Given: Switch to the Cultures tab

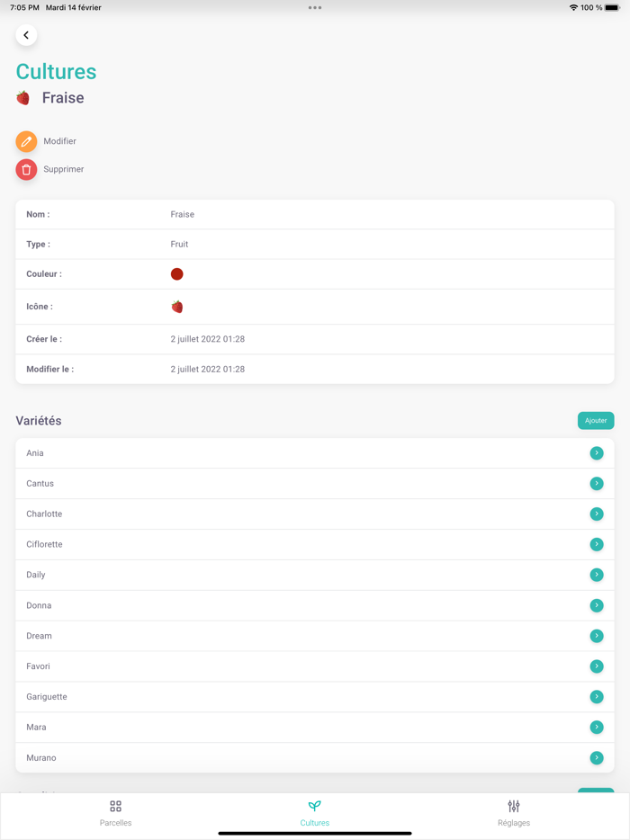Looking at the screenshot, I should pos(315,813).
